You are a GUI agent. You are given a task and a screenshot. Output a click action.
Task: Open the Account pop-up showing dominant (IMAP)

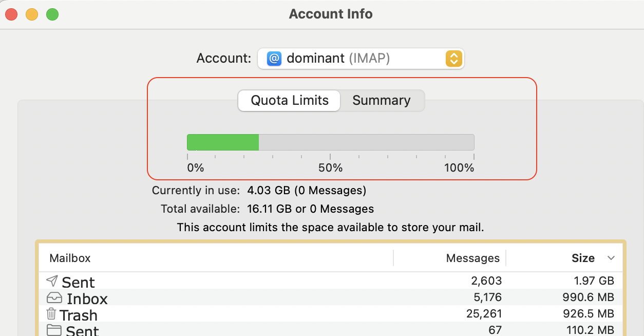pyautogui.click(x=361, y=59)
